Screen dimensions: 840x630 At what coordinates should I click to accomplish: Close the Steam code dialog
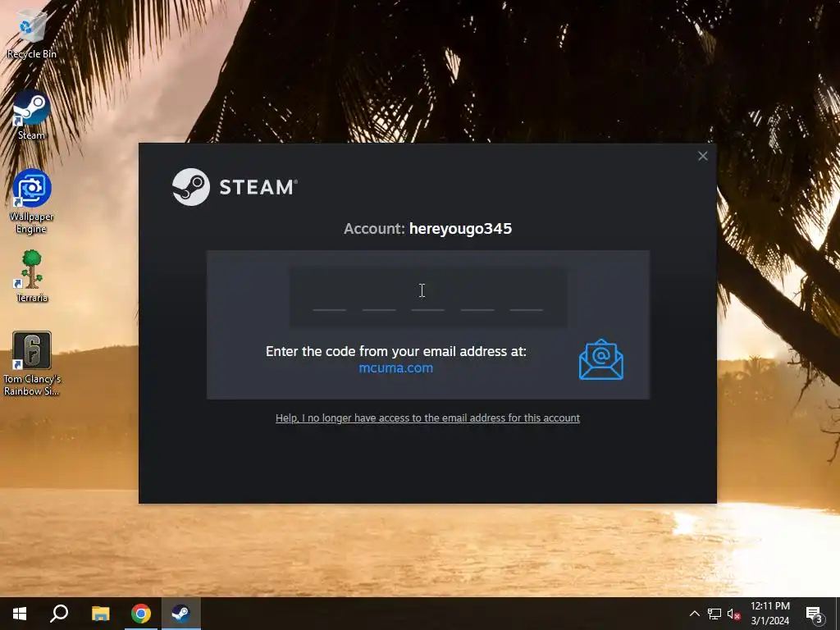[703, 156]
